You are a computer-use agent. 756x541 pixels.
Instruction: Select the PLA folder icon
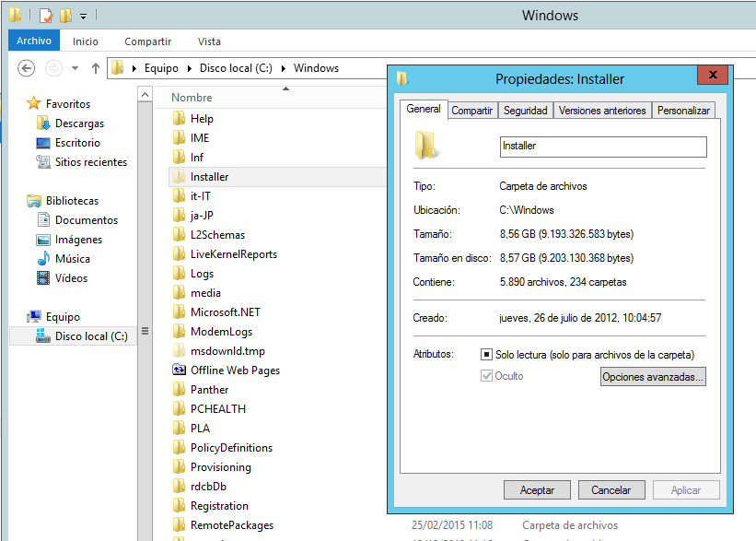tap(179, 428)
